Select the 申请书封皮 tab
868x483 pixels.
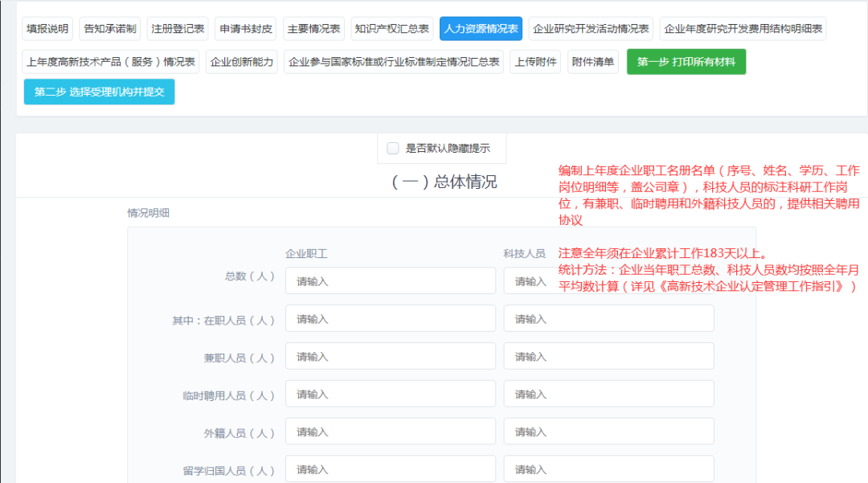tap(246, 29)
